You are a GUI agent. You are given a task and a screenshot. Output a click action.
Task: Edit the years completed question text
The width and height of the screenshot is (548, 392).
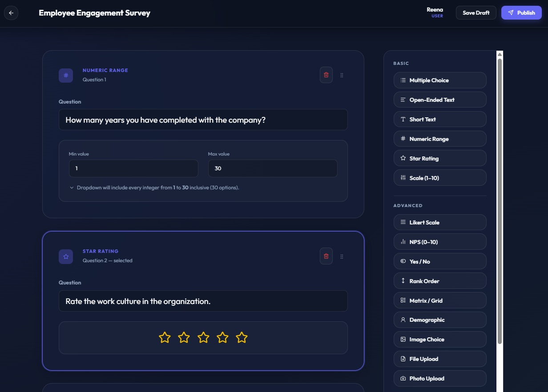pos(203,120)
